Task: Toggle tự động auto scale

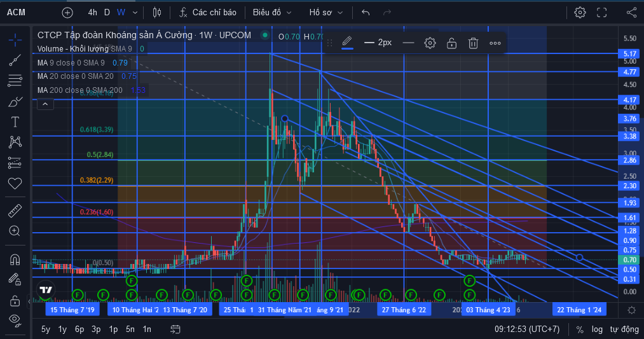Action: (624, 329)
